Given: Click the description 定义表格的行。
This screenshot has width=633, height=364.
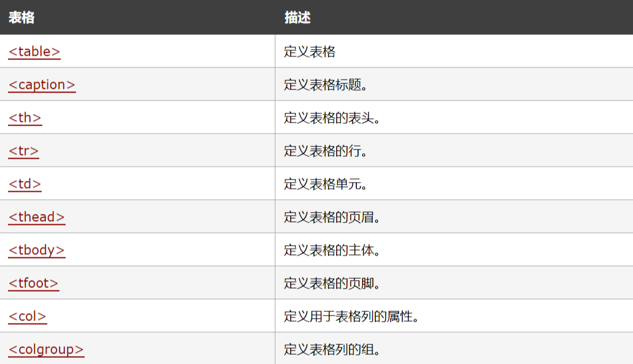Looking at the screenshot, I should (325, 151).
